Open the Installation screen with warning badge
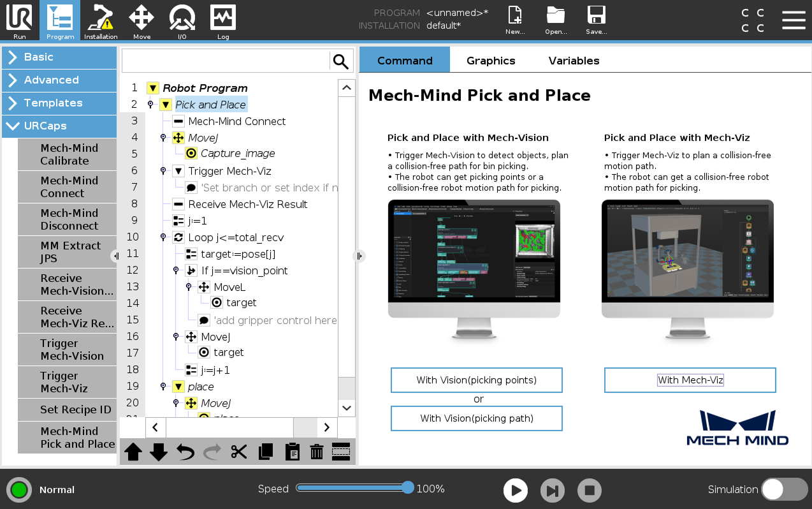Screen dimensions: 812x509 (x=101, y=21)
